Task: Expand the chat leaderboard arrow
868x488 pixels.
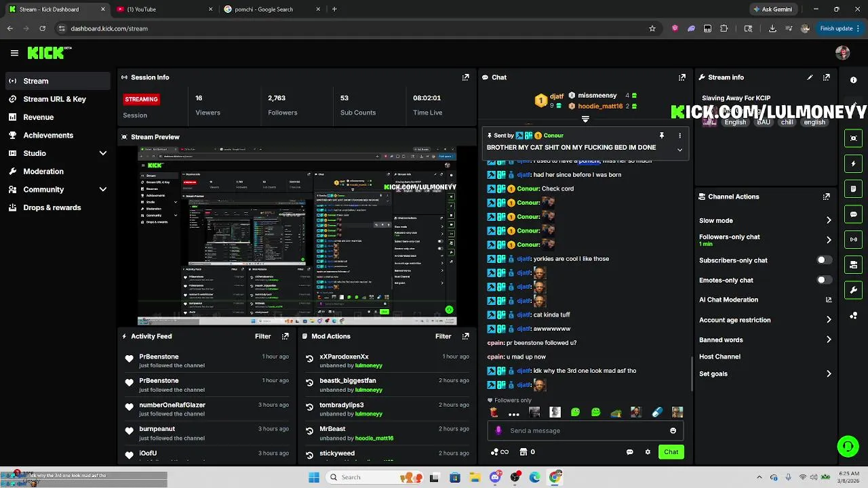Action: (x=585, y=119)
